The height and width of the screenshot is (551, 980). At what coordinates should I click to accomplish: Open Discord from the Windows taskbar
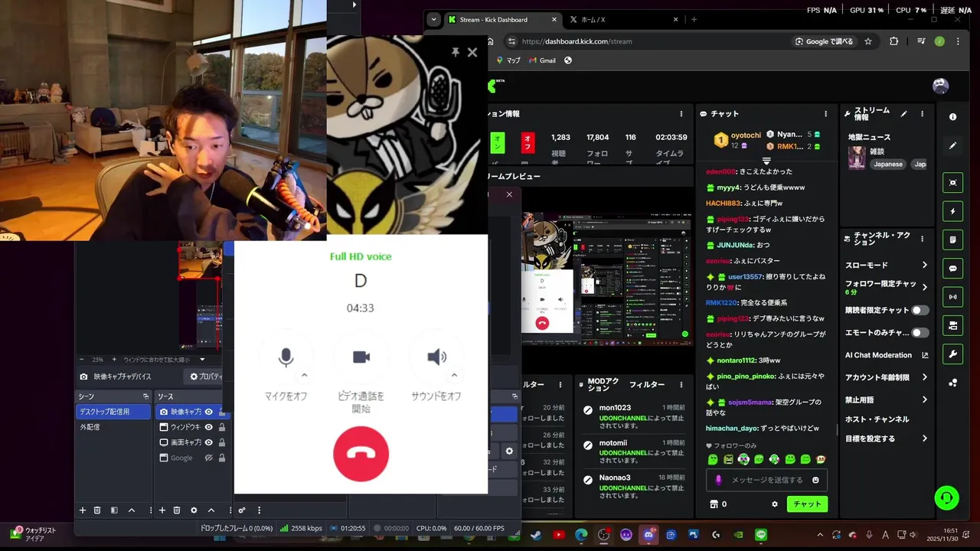[649, 534]
